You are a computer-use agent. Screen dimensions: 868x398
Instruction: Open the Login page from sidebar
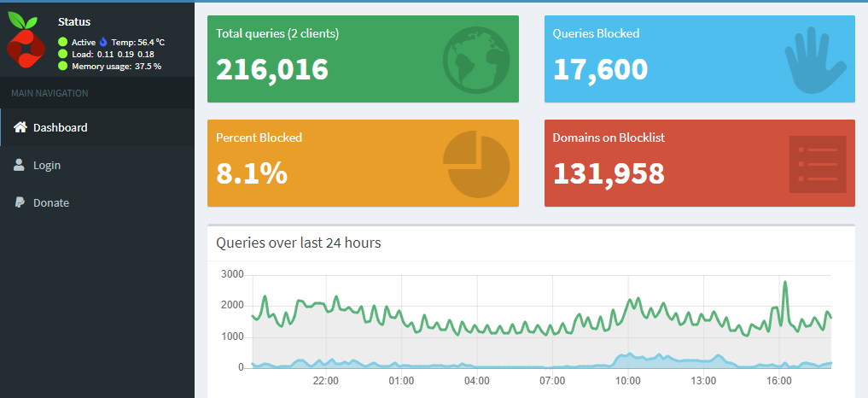47,166
